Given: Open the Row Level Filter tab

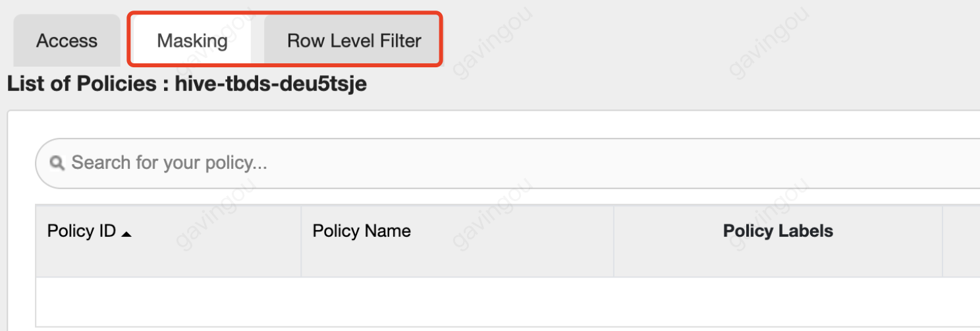Looking at the screenshot, I should point(354,41).
